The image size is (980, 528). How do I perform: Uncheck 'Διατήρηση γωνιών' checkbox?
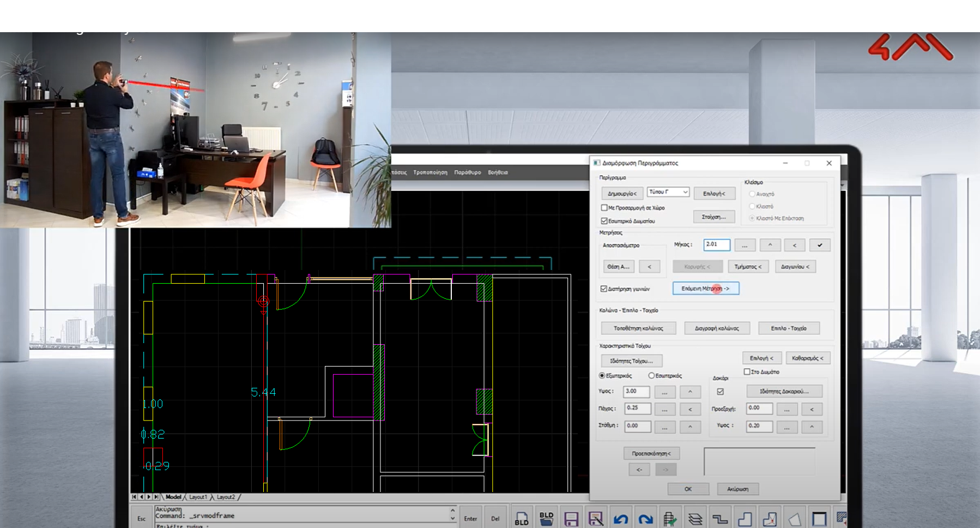click(x=604, y=289)
